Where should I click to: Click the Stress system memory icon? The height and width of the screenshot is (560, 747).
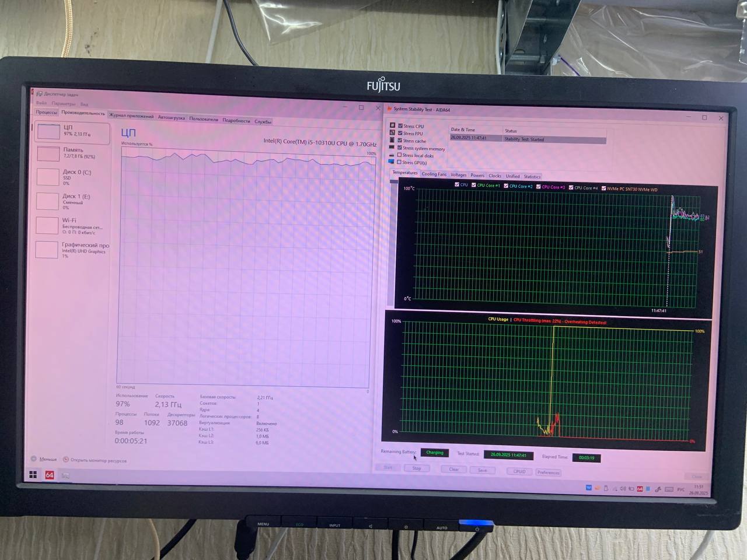coord(392,148)
